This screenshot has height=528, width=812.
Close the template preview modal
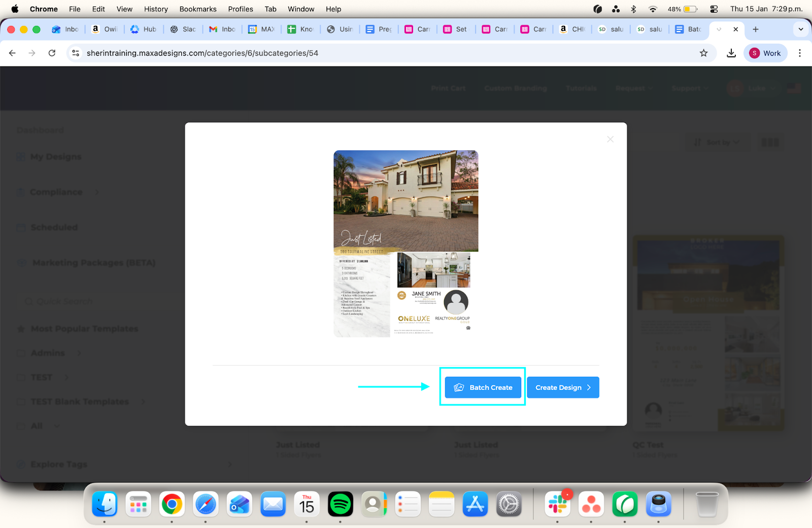610,139
